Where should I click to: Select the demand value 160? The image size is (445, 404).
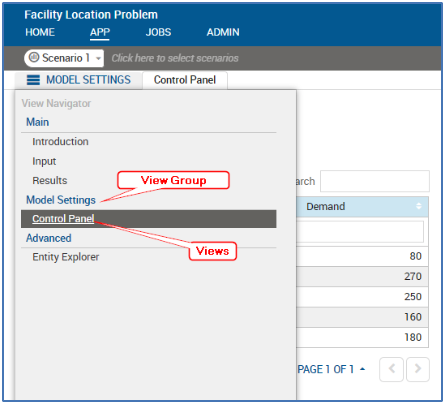(x=413, y=317)
